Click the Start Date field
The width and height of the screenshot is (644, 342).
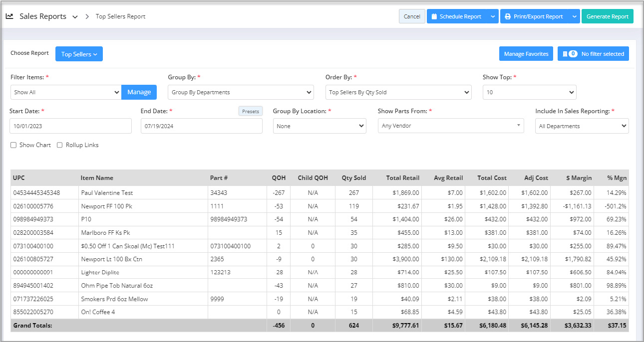tap(70, 126)
